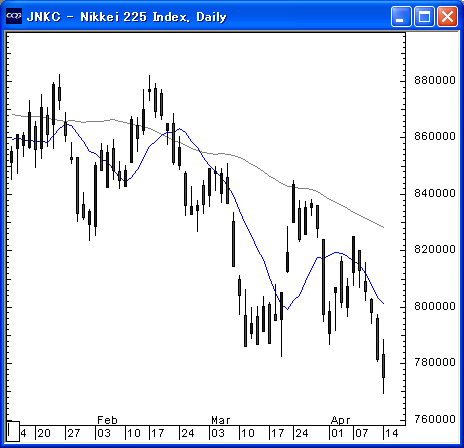Click the last red candlestick near 780000
464x448 pixels.
pos(384,366)
